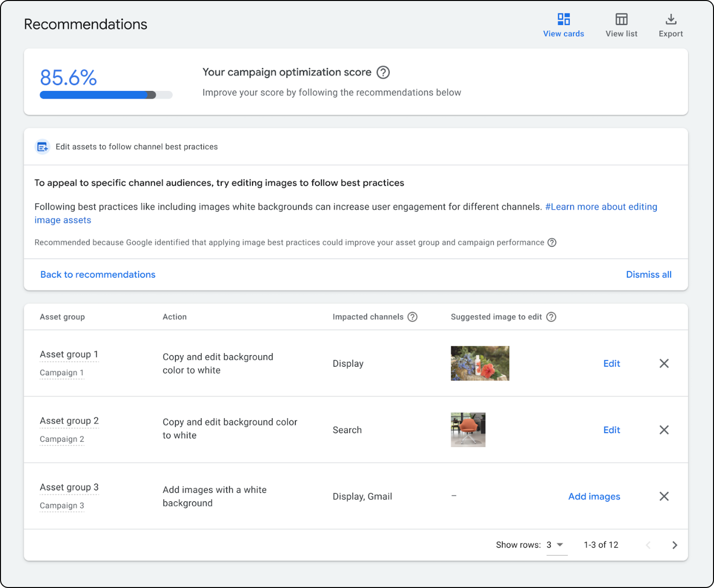Click the previous page arrow
The width and height of the screenshot is (714, 588).
pyautogui.click(x=648, y=545)
